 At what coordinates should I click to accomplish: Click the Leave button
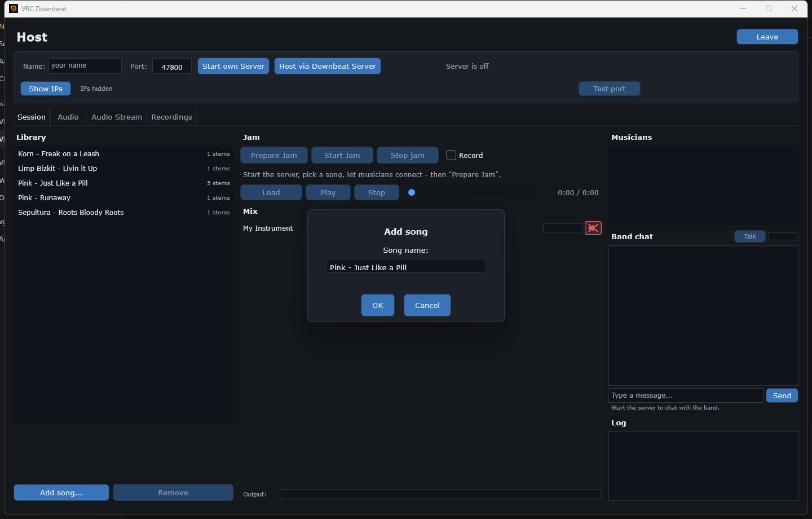(x=767, y=37)
